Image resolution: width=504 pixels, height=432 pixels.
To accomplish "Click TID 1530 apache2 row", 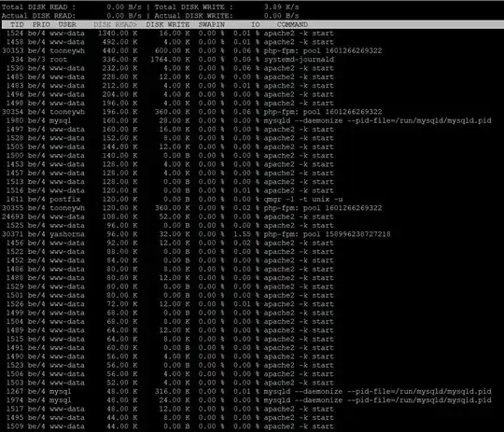I will pyautogui.click(x=15, y=68).
